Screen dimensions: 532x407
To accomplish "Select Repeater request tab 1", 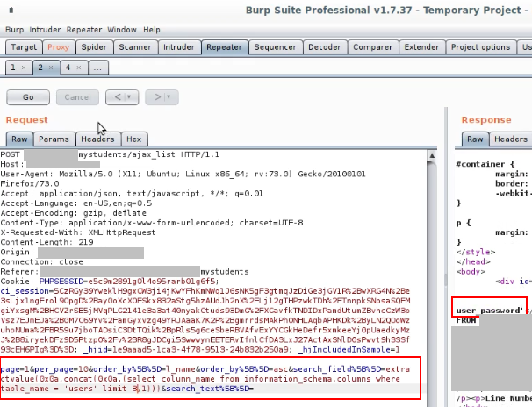I will pos(13,68).
